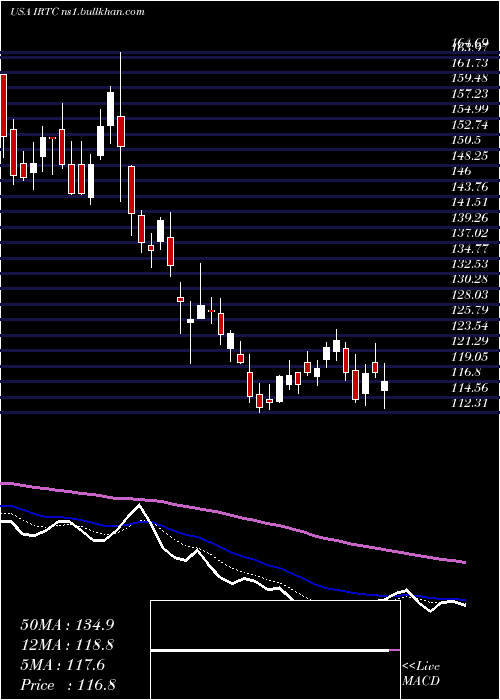Click the 148.25 price label
The image size is (500, 700).
click(x=470, y=156)
